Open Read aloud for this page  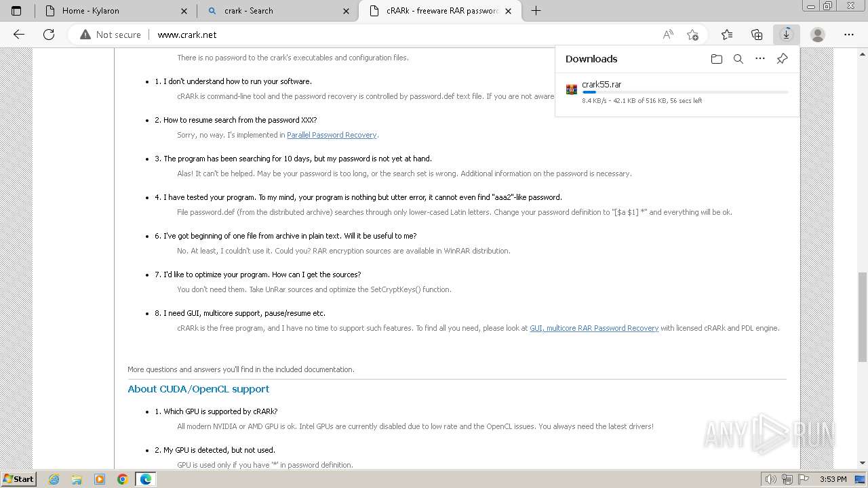pos(668,35)
